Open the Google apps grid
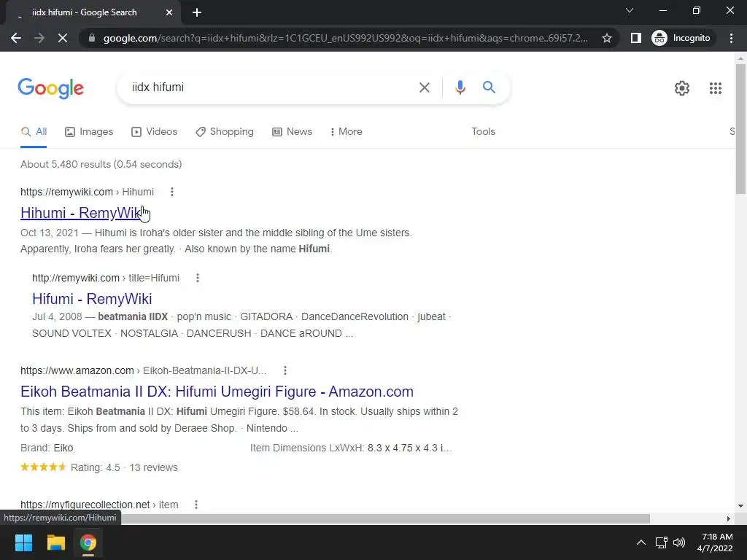This screenshot has width=747, height=560. pyautogui.click(x=715, y=88)
